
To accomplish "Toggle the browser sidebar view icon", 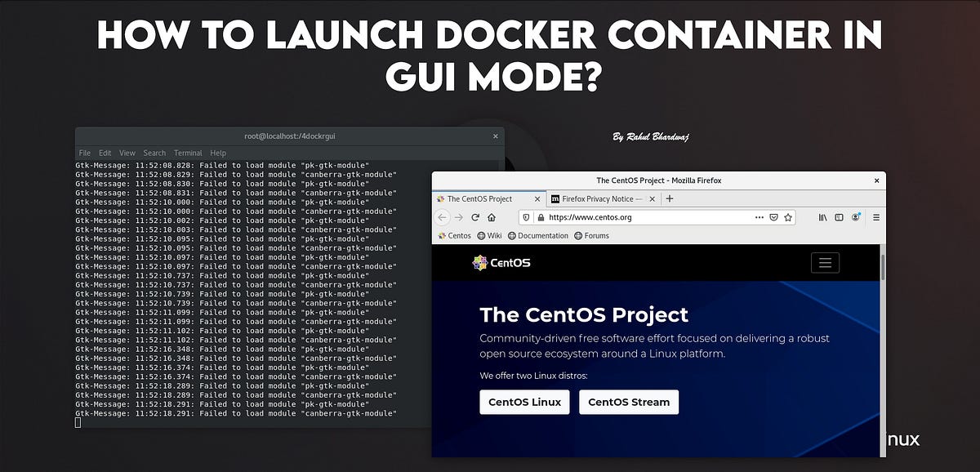I will pyautogui.click(x=838, y=216).
